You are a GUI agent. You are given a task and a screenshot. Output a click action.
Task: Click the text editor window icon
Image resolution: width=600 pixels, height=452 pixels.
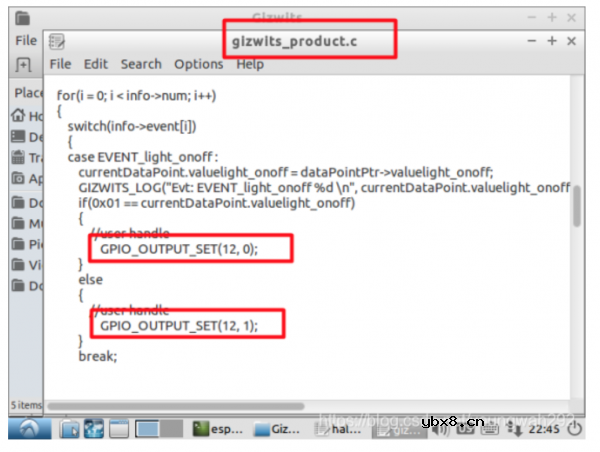click(x=58, y=41)
